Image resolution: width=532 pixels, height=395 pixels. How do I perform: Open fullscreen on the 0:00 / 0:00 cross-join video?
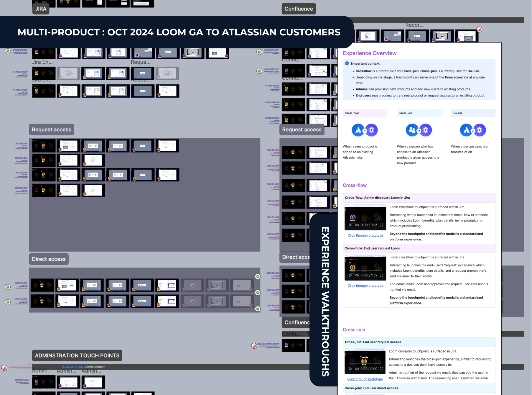(x=381, y=369)
